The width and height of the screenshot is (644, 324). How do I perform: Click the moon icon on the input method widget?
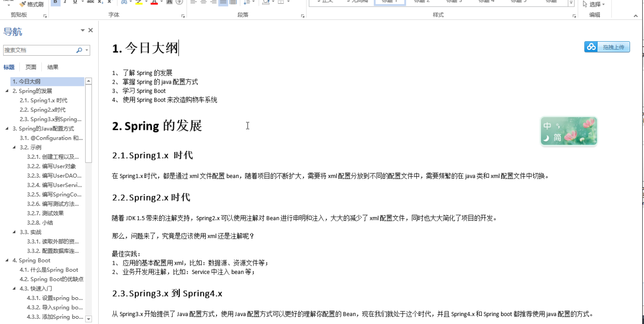point(546,138)
